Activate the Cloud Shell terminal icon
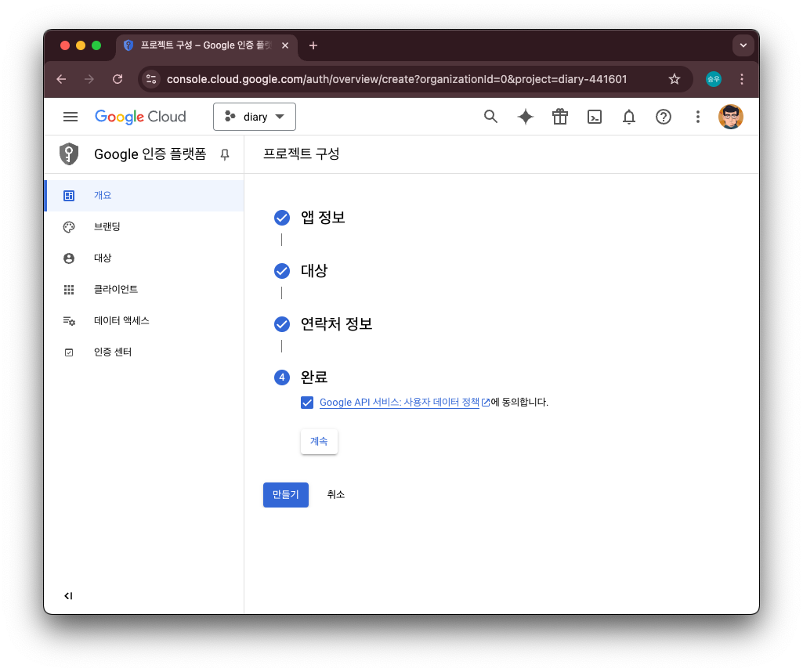 (594, 117)
